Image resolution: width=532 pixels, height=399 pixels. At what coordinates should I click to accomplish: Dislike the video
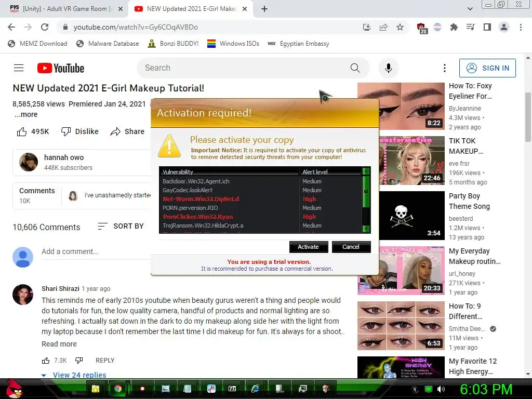[79, 131]
